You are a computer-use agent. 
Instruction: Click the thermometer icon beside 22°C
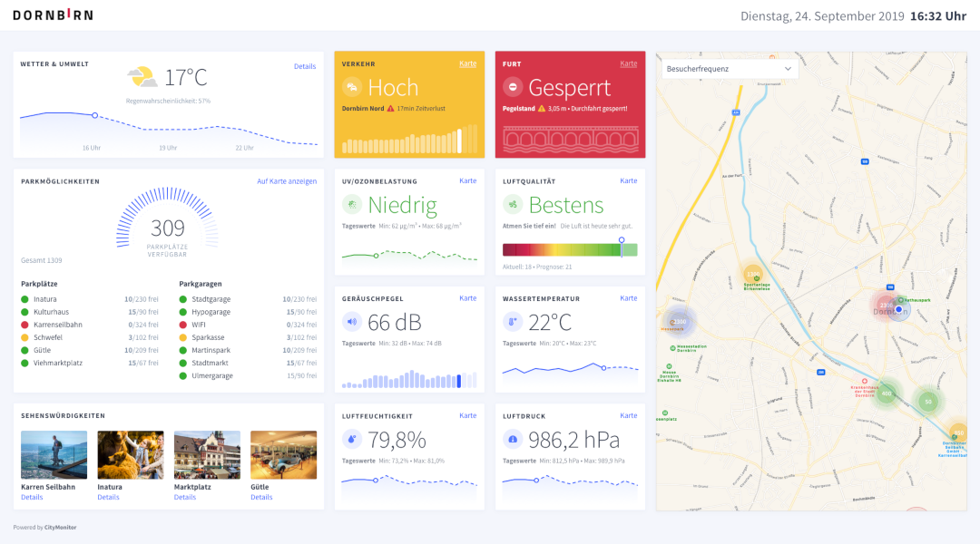pos(513,322)
